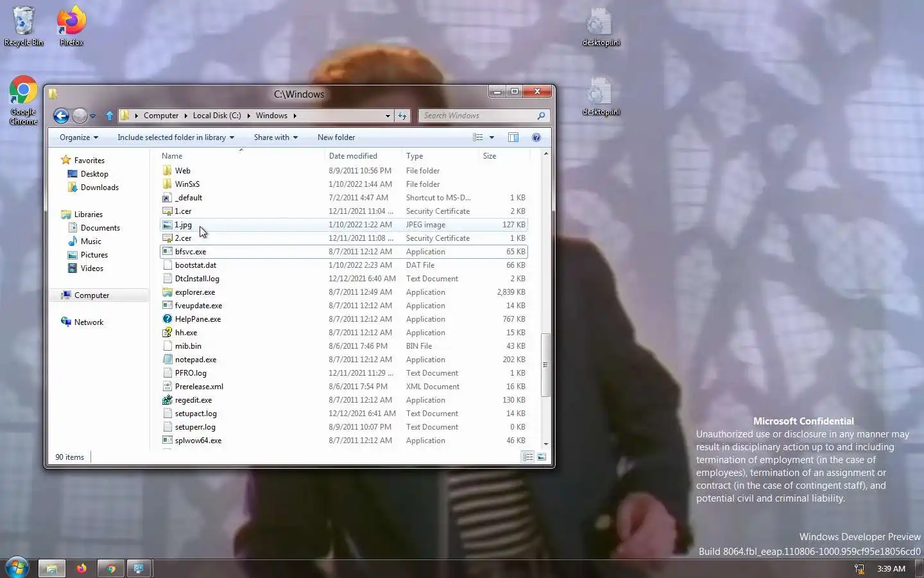
Task: Open Documents library
Action: pyautogui.click(x=100, y=228)
